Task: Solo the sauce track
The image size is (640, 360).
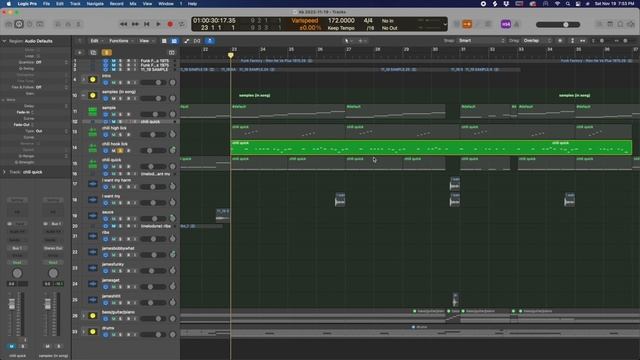Action: pos(120,219)
